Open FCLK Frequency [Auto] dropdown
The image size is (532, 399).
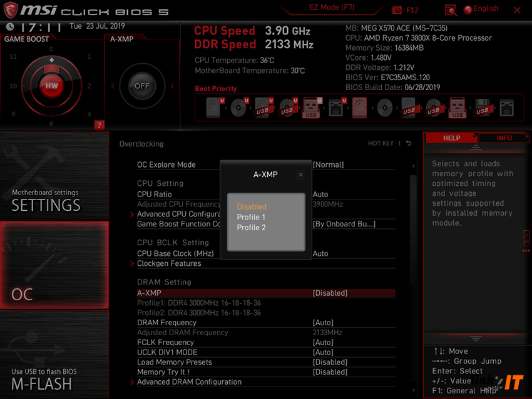pyautogui.click(x=323, y=342)
